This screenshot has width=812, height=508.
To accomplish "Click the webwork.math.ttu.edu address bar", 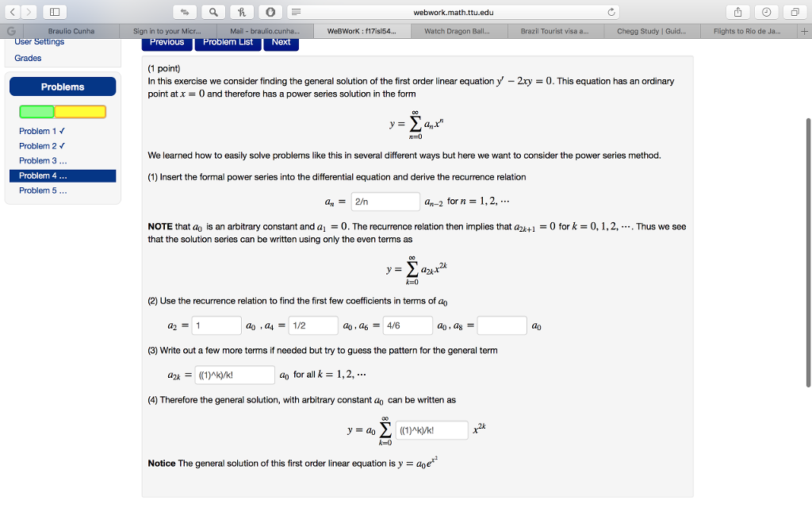I will (x=453, y=12).
